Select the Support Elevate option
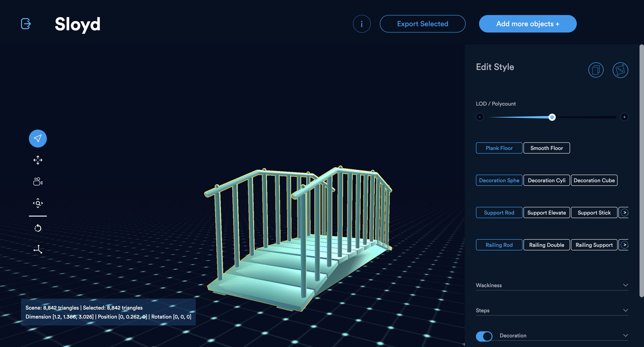Screen dimensions: 644x347 click(547, 213)
